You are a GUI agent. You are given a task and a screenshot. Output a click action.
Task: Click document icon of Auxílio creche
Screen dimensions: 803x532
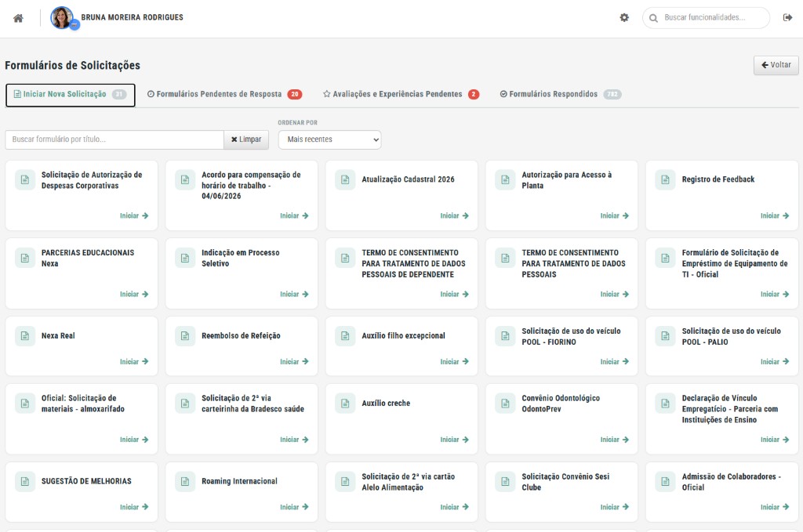[x=345, y=404]
